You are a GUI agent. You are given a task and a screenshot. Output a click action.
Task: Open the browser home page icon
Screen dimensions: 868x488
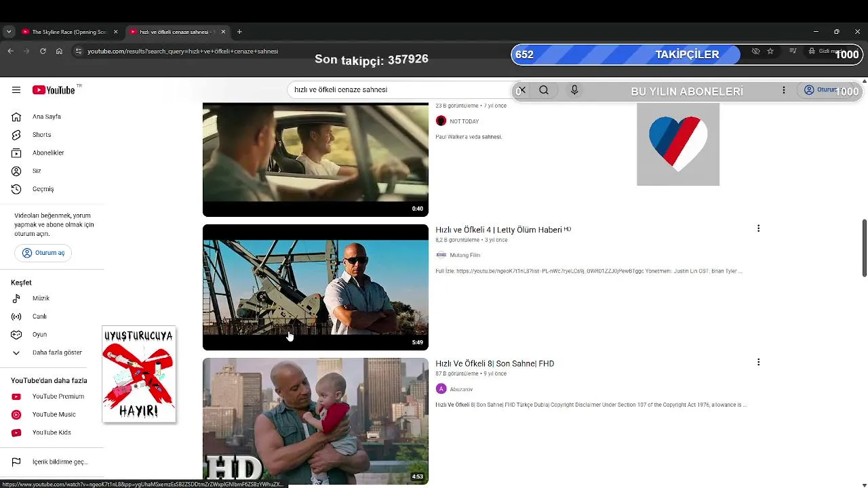coord(59,51)
